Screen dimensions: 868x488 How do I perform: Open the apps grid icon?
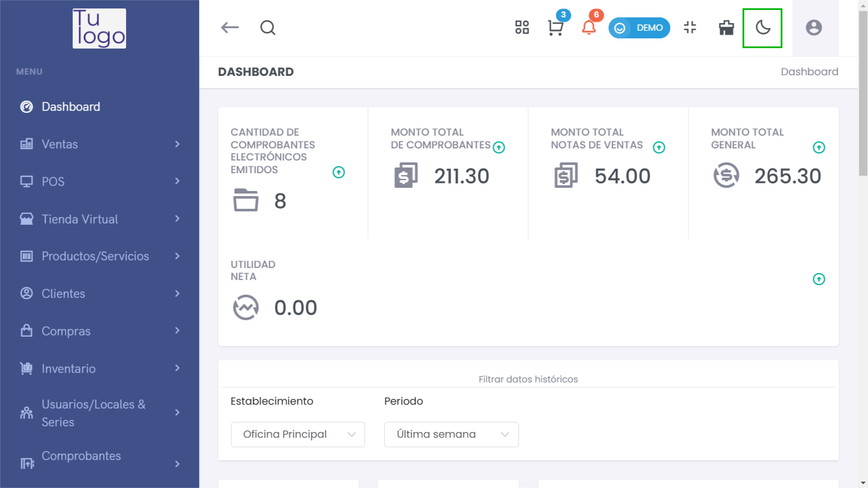522,28
